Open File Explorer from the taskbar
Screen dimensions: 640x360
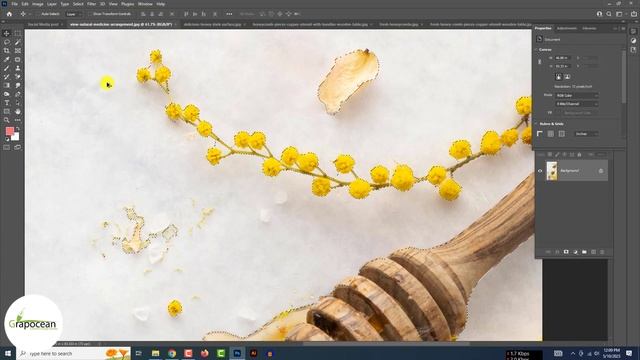[x=156, y=353]
